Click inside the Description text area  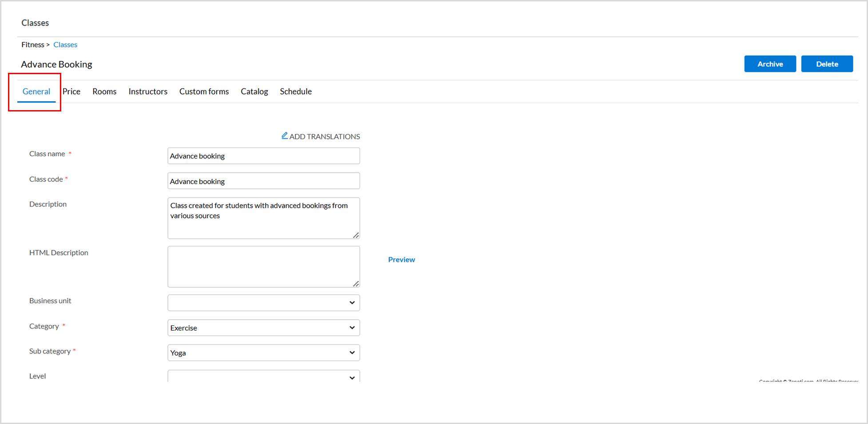pos(264,218)
